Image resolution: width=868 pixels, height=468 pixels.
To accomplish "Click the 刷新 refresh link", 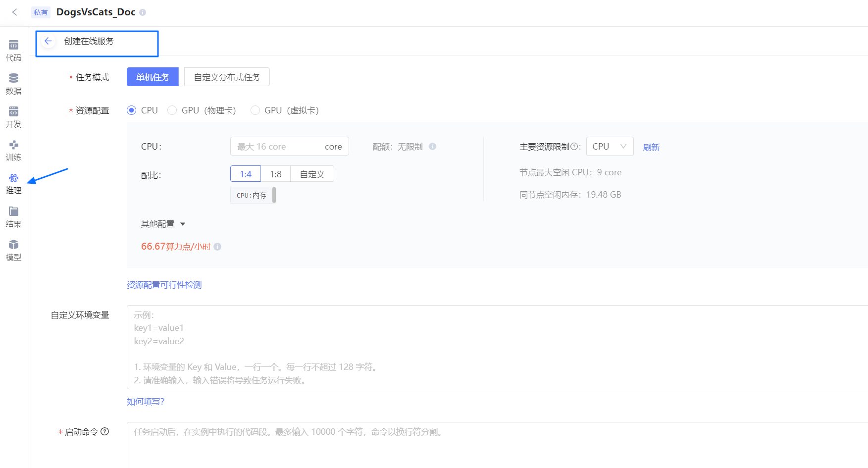I will [x=651, y=147].
